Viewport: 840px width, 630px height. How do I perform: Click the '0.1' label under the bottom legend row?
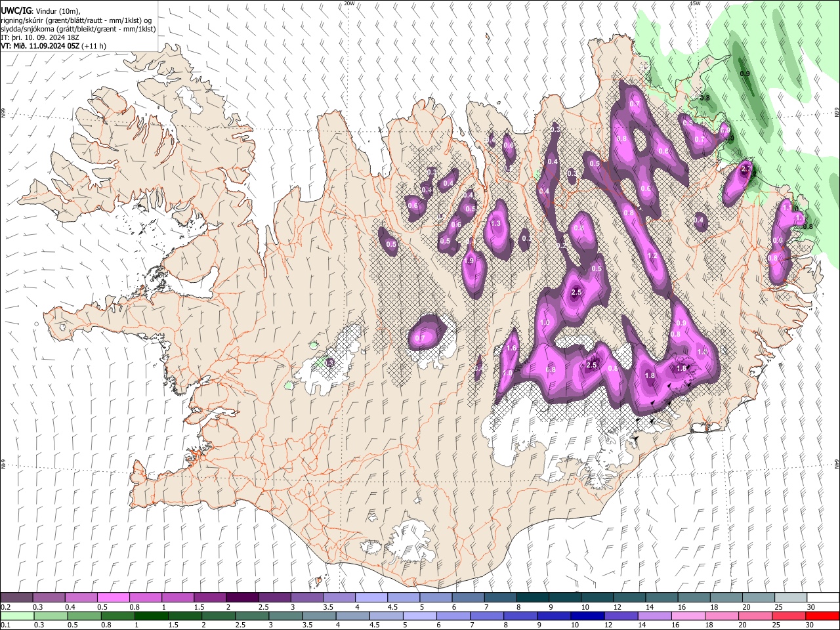(x=5, y=625)
